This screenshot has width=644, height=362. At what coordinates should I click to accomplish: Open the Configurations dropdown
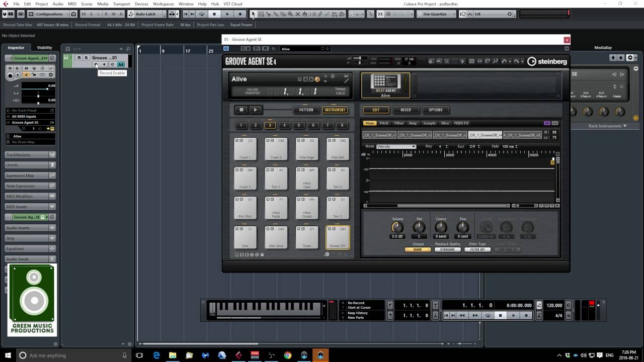[x=52, y=14]
